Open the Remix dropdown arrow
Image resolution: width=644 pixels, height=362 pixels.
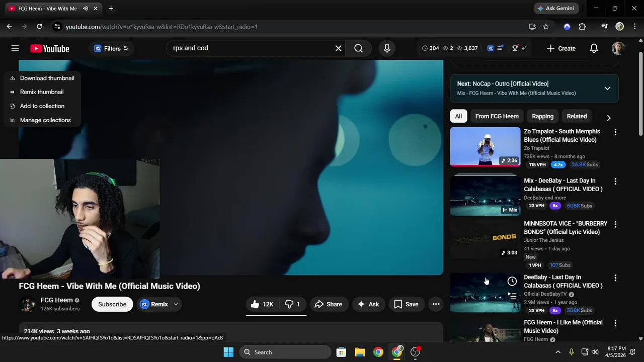point(176,304)
